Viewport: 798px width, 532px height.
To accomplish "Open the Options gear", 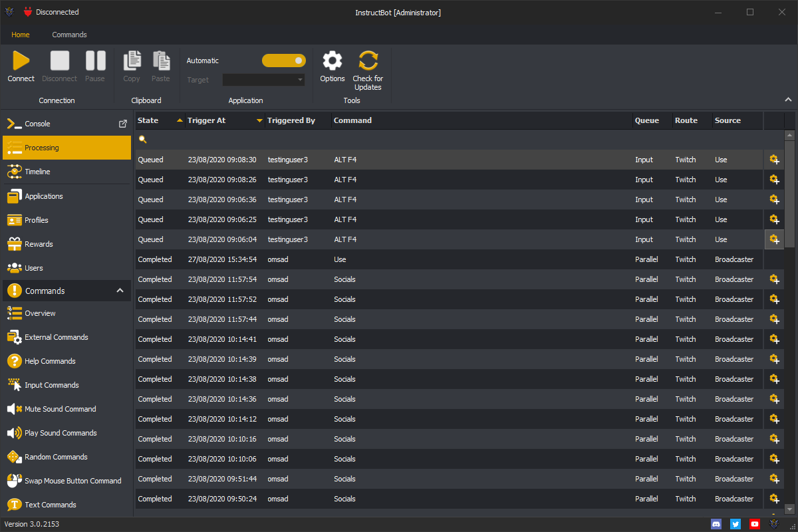I will [x=332, y=67].
